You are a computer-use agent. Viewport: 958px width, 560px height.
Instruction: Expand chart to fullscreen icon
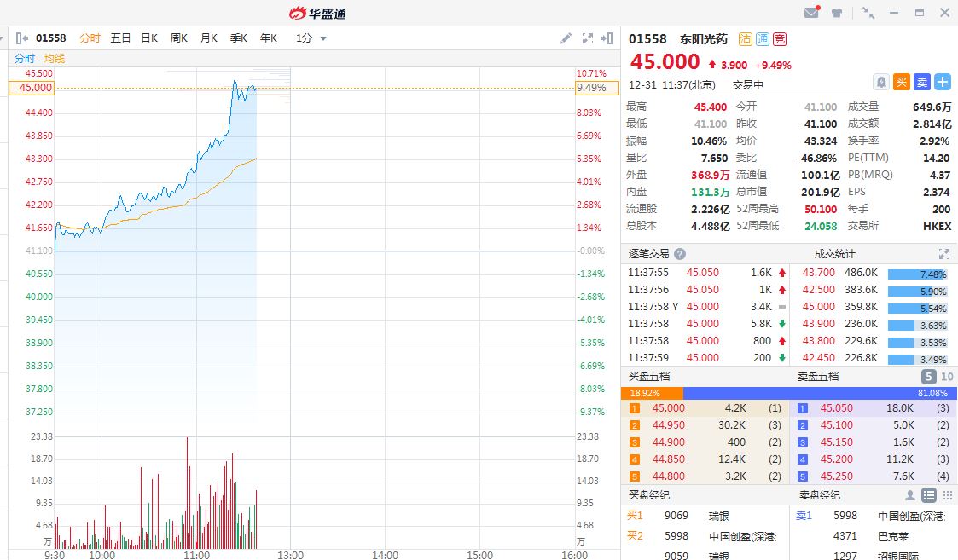click(587, 38)
